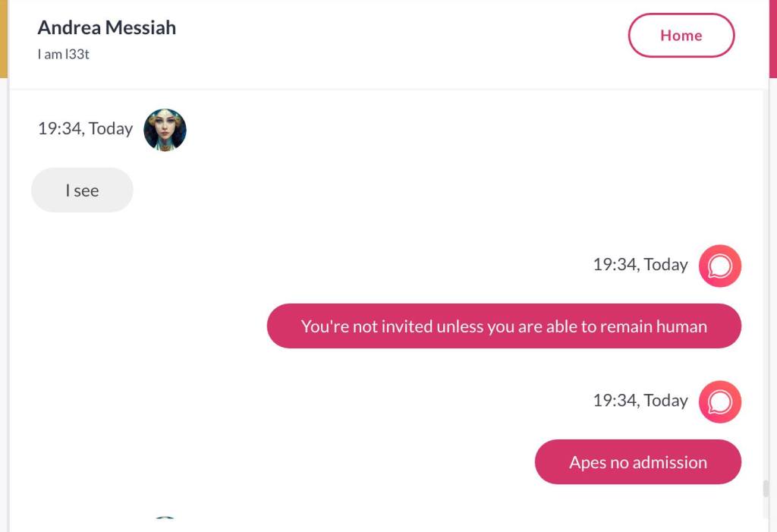Screen dimensions: 777x532
Task: Click the Home button
Action: [681, 36]
